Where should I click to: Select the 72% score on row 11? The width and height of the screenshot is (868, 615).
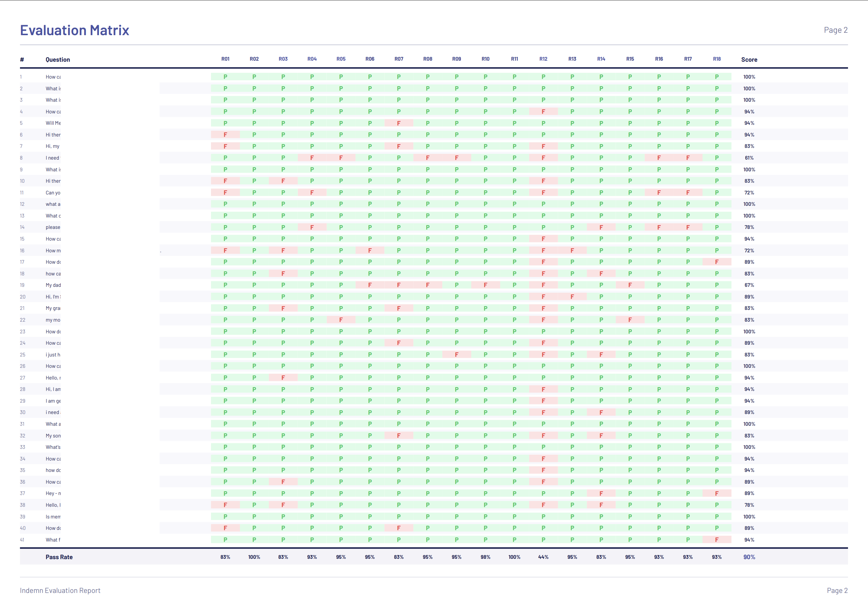[x=749, y=192]
